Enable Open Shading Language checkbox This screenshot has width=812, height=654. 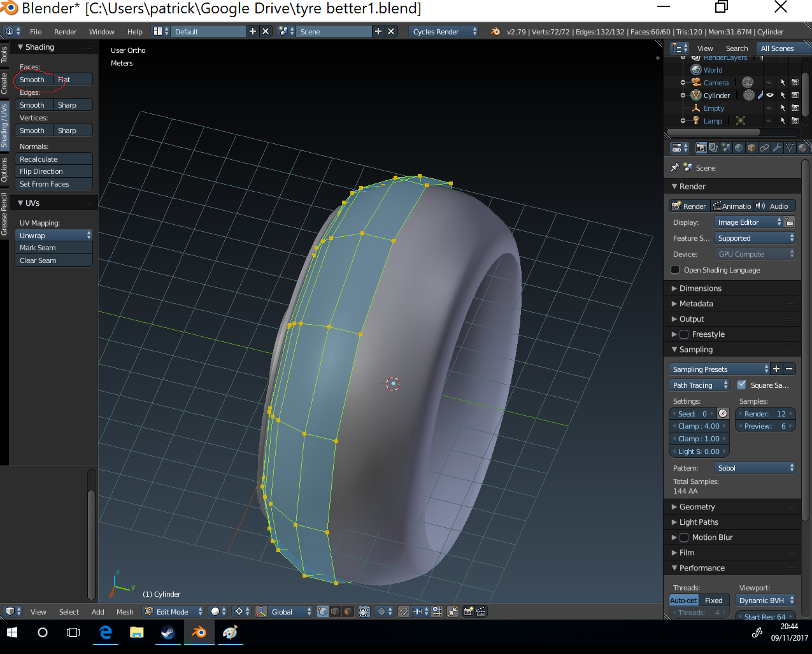(x=675, y=269)
